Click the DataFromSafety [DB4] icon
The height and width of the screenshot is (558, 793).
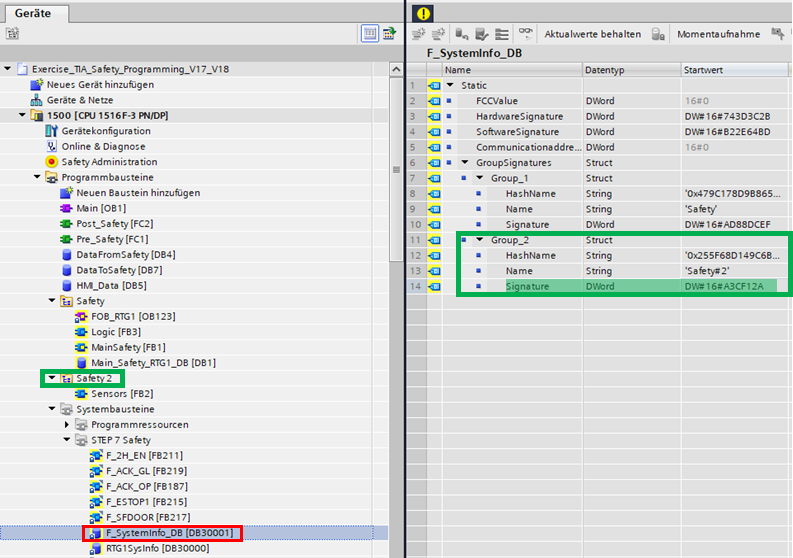click(x=66, y=254)
